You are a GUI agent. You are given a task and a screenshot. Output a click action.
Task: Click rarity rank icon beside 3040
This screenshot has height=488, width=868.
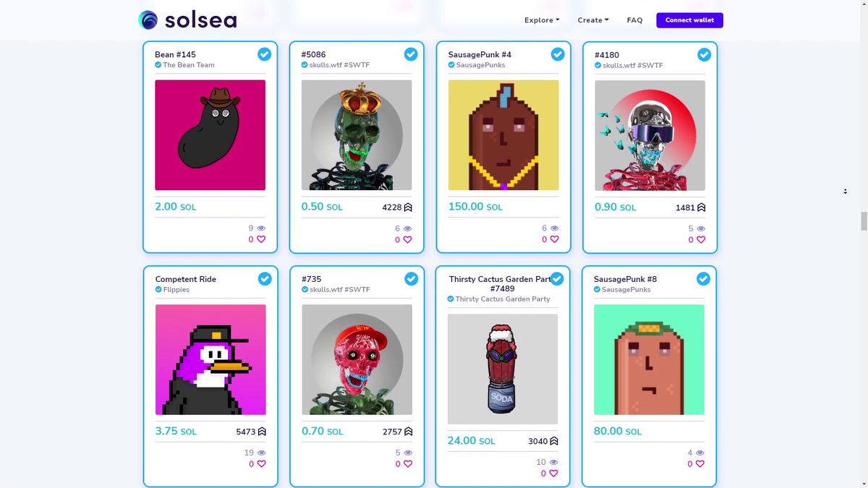click(554, 441)
